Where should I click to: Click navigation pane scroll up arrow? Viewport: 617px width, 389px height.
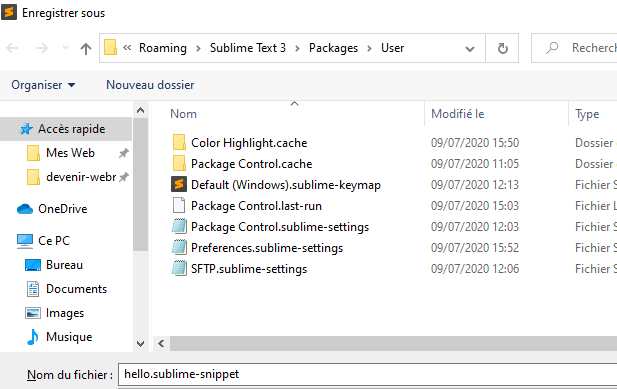click(x=140, y=111)
